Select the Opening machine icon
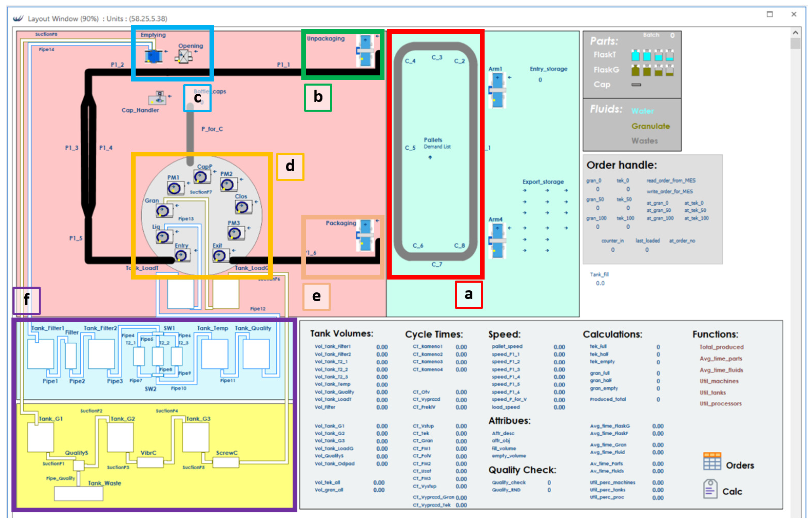This screenshot has height=524, width=812. point(184,56)
